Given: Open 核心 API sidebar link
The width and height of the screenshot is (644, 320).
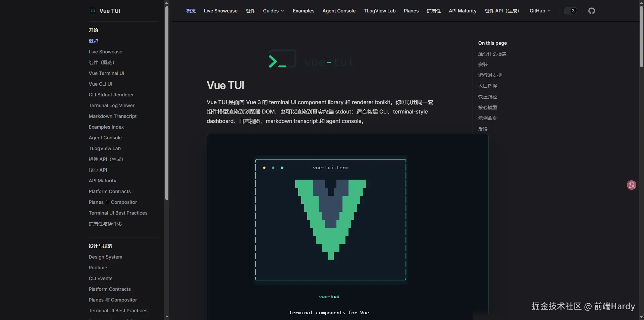Looking at the screenshot, I should (98, 170).
